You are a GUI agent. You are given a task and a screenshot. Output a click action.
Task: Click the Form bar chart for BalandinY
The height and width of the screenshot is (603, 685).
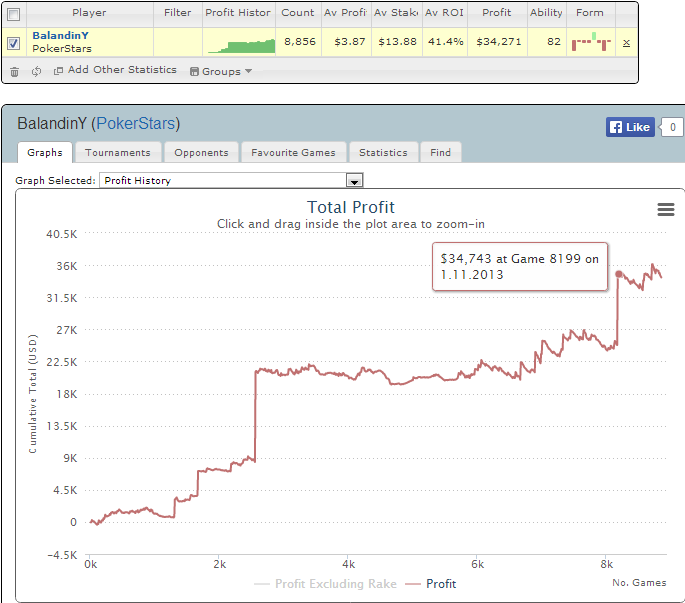pyautogui.click(x=591, y=42)
